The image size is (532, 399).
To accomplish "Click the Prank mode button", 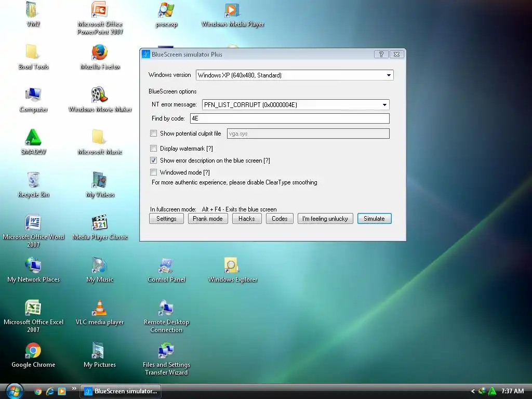I will 208,219.
